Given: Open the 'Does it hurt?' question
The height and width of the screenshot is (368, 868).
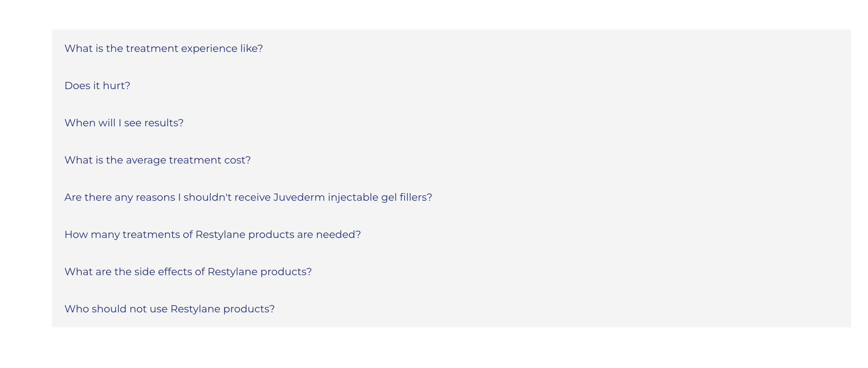Looking at the screenshot, I should click(97, 86).
